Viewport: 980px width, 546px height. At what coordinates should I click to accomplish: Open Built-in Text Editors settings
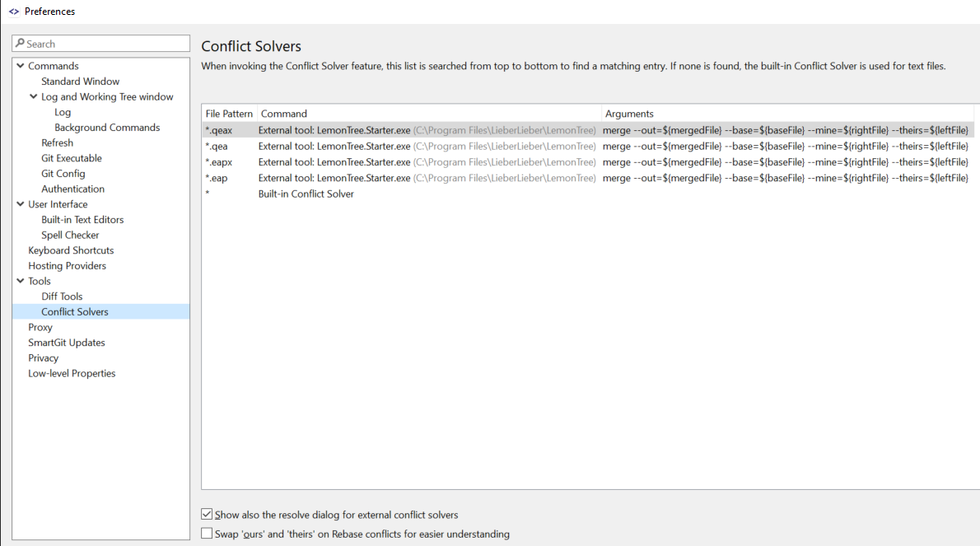tap(82, 219)
